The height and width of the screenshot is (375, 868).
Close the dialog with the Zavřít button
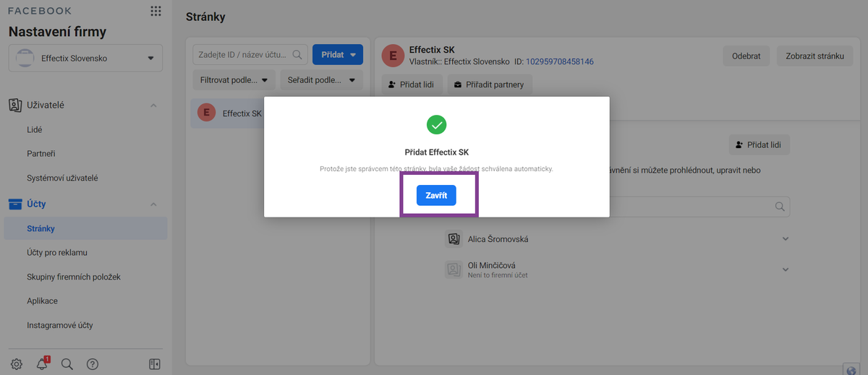tap(436, 195)
